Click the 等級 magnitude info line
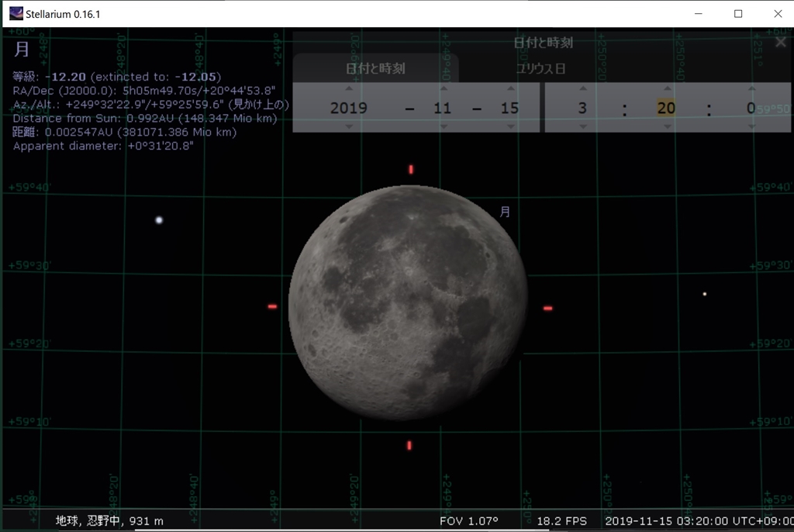Screen dimensions: 794x532 [117, 77]
